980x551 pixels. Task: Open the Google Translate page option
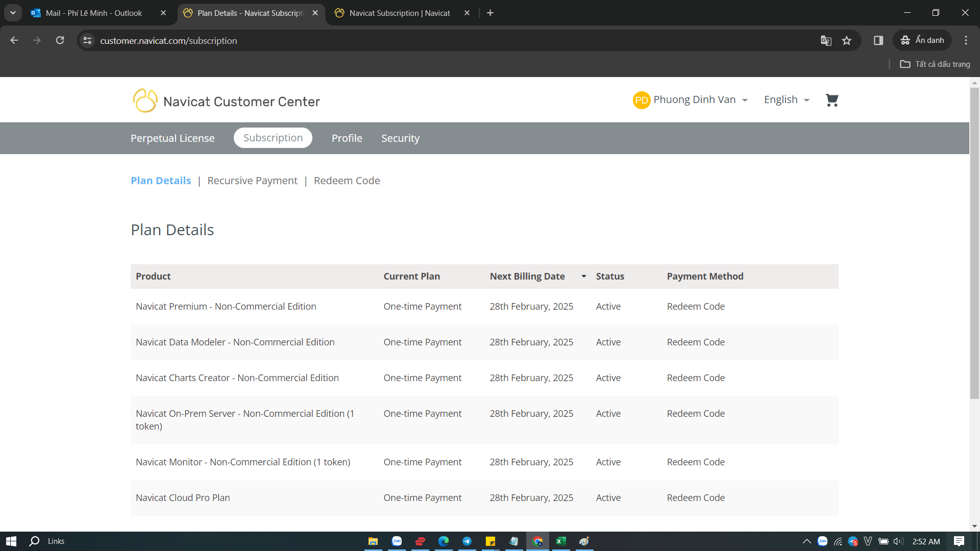826,40
